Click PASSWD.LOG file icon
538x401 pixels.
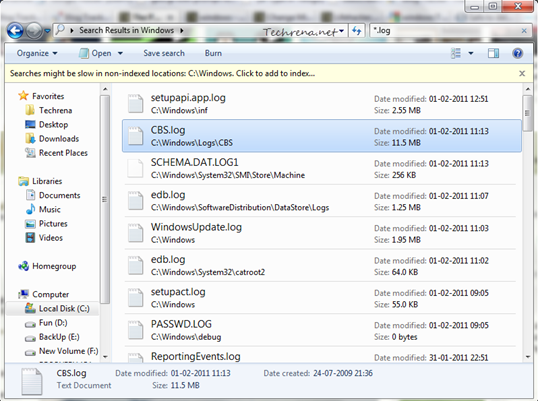(136, 330)
